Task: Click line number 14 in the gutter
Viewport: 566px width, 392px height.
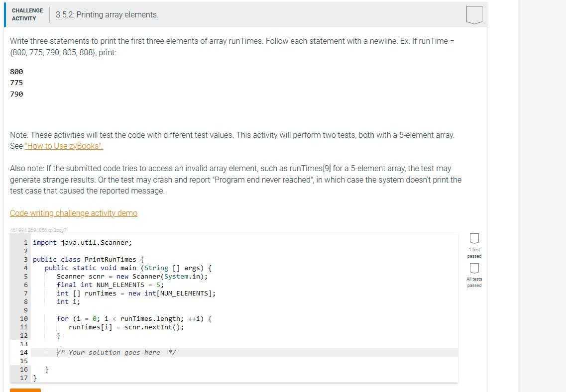Action: click(23, 352)
